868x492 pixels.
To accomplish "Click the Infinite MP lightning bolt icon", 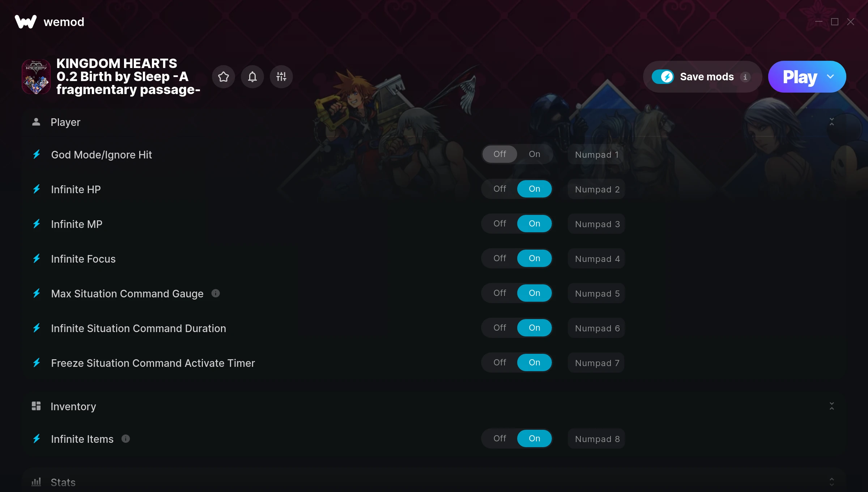I will click(x=37, y=224).
